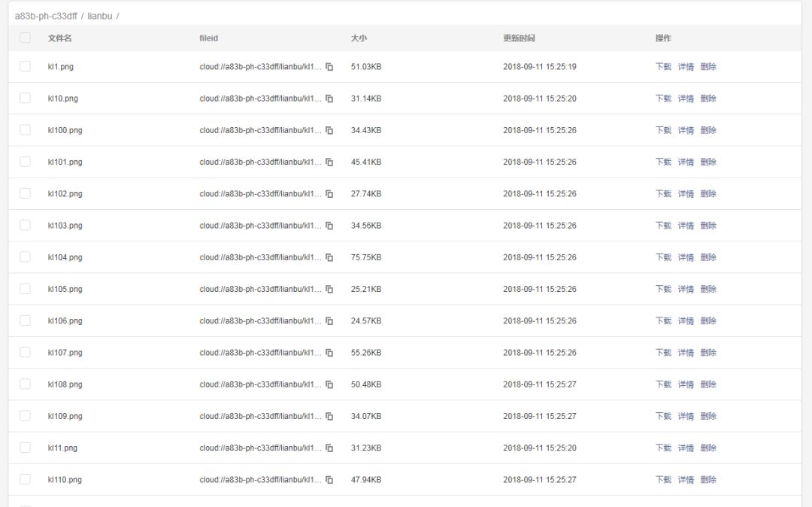Download kl1.png via 下载 link
The image size is (812, 507).
[x=663, y=67]
